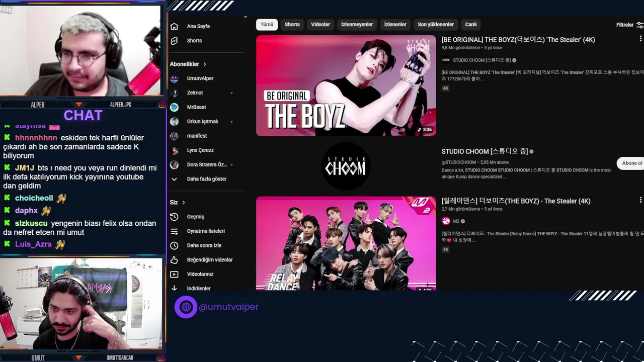Viewport: 644px width, 362px height.
Task: Click Instagram icon next to UMUTTSANCAR
Action: click(x=162, y=358)
